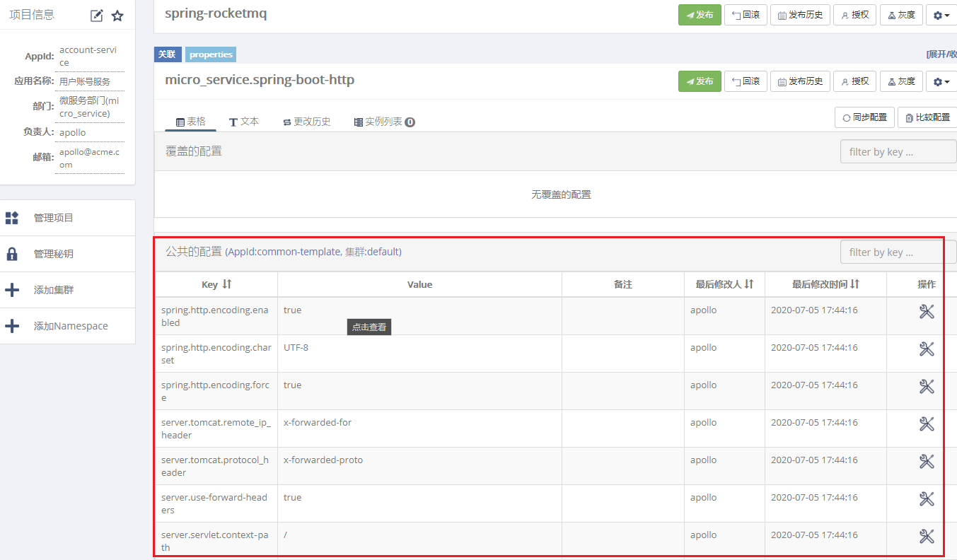This screenshot has height=560, width=957.
Task: Toggle 展开/收缩 link at right
Action: [x=941, y=54]
